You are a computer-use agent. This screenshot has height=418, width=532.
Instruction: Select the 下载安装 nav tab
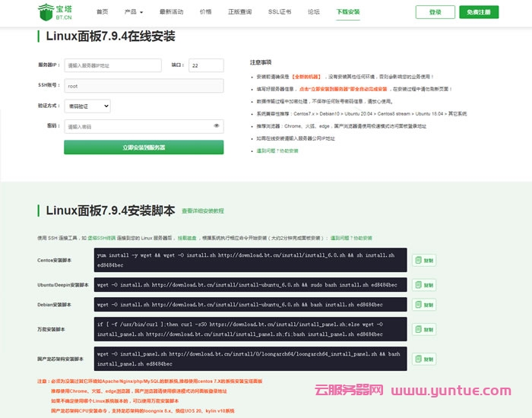pyautogui.click(x=348, y=12)
